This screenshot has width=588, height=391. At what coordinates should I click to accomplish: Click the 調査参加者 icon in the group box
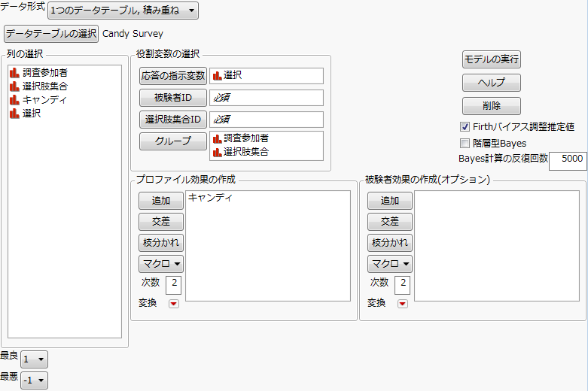click(x=218, y=138)
